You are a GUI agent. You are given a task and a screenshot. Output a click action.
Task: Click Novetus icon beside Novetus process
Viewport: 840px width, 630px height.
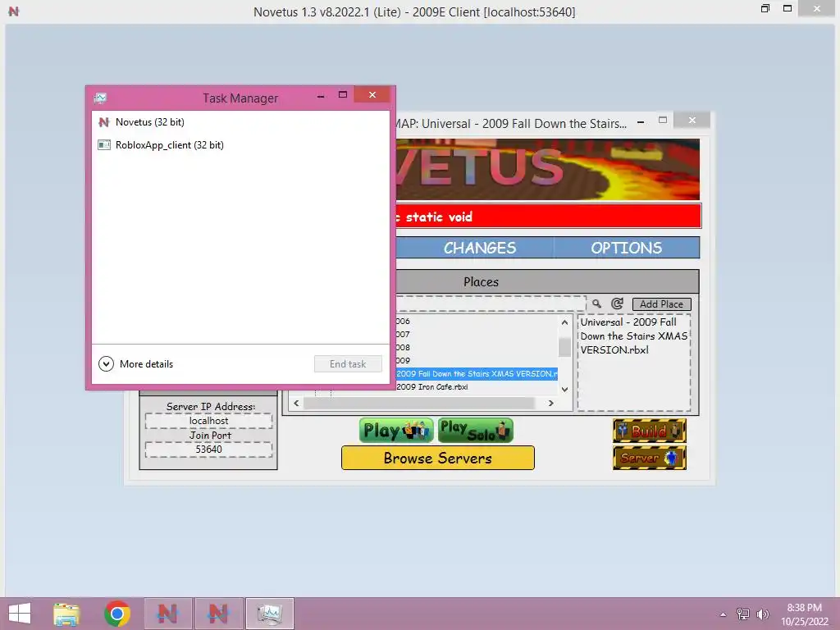coord(104,122)
